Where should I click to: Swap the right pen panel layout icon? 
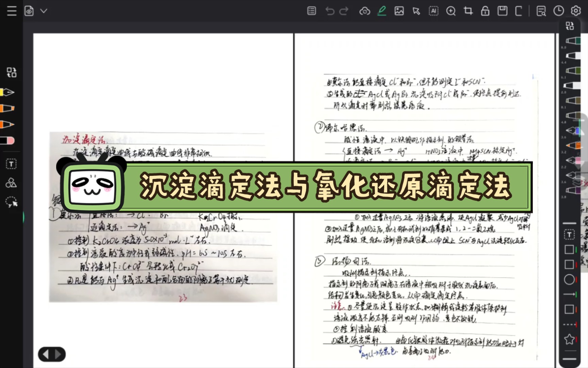click(570, 26)
